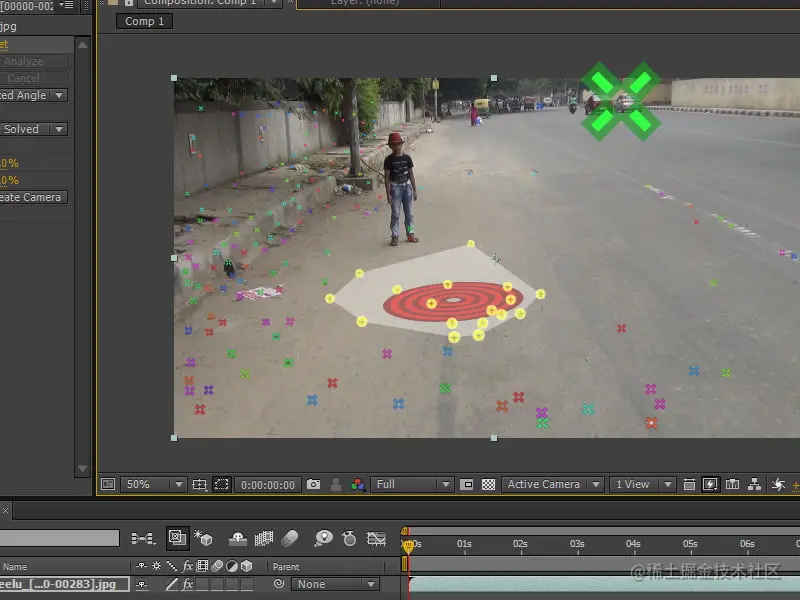
Task: Click 3D Layer cube column header
Action: coord(246,566)
